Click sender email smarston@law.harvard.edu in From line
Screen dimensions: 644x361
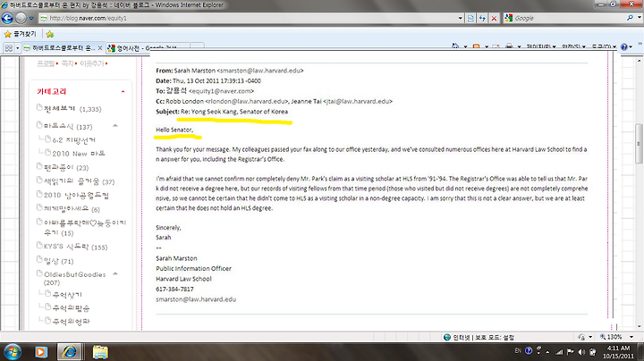coord(259,71)
